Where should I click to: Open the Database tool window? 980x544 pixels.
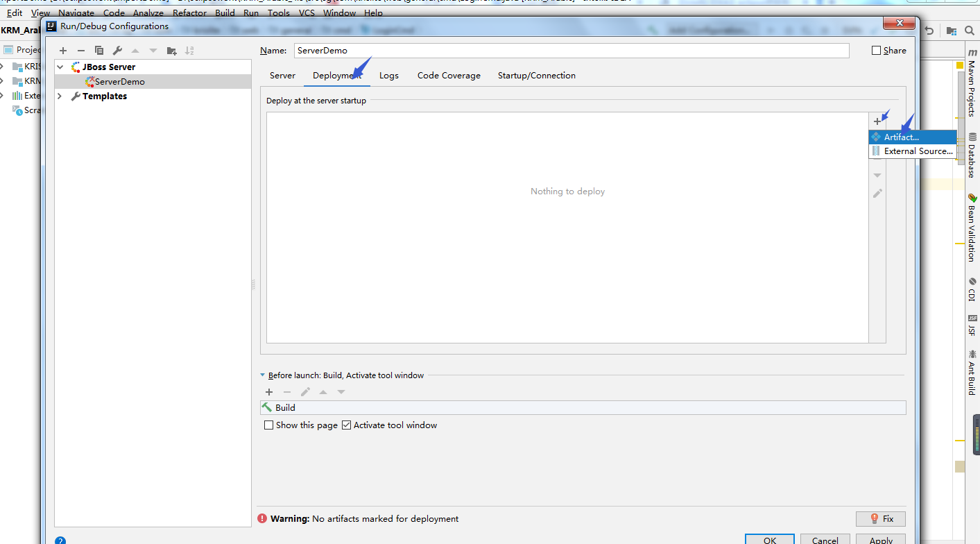click(972, 155)
